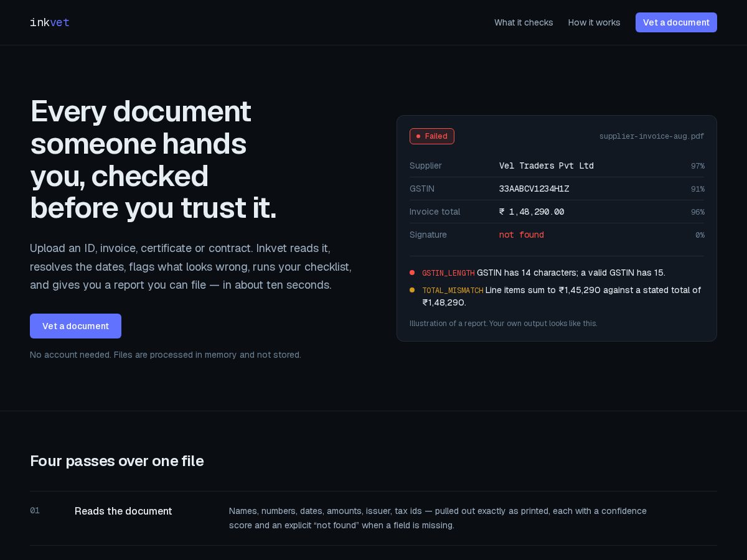Click No account needed notice text

click(x=166, y=355)
